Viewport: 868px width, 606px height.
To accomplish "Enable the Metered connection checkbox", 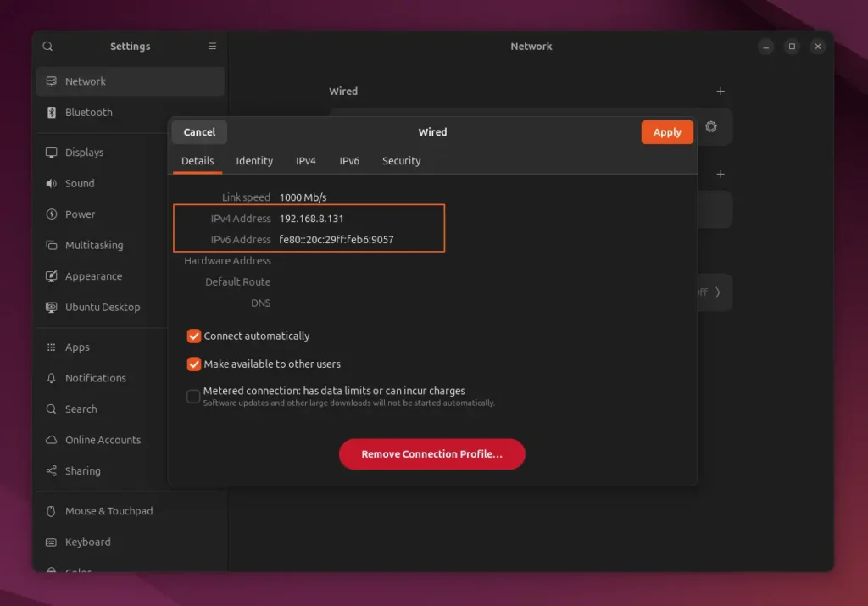I will tap(193, 396).
